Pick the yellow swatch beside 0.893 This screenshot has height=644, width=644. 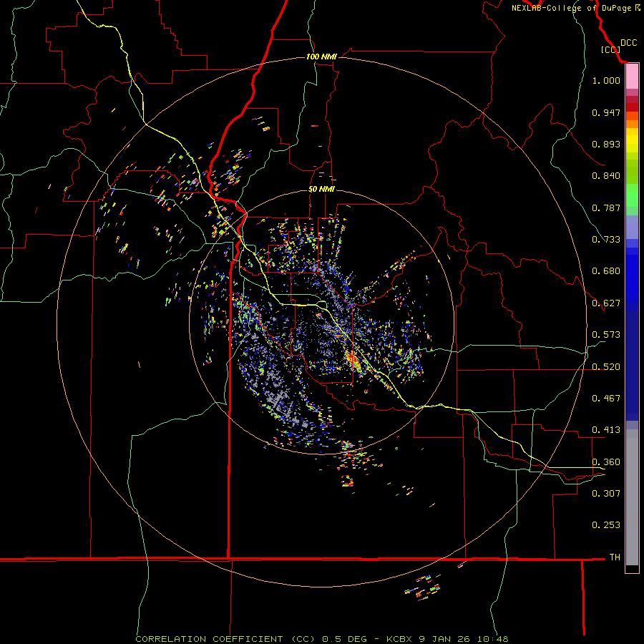point(632,144)
